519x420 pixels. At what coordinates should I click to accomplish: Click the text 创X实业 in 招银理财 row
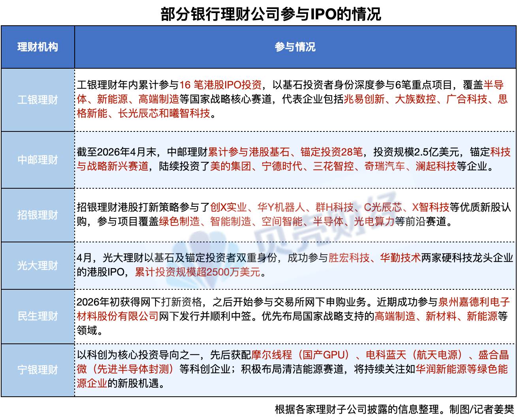coord(229,207)
